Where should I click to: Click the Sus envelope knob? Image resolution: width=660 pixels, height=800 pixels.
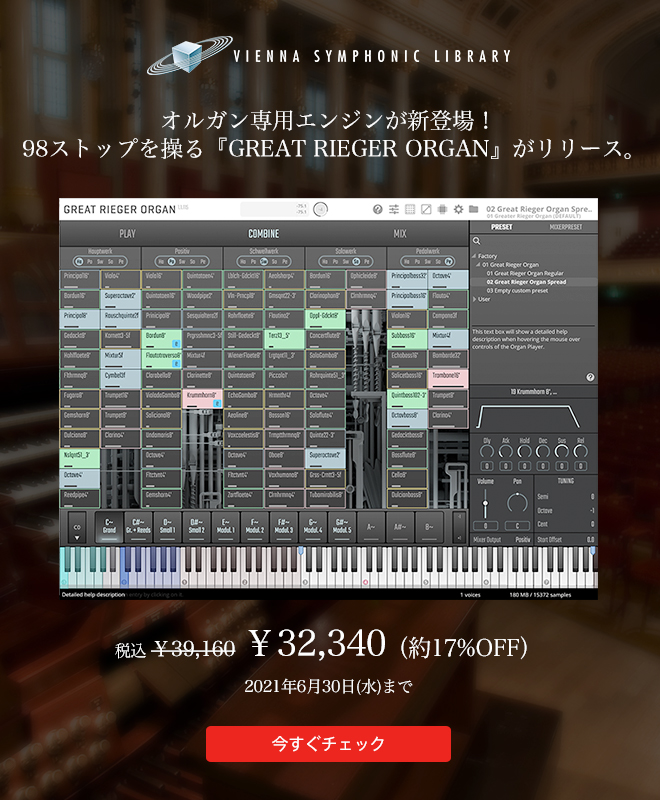[562, 452]
